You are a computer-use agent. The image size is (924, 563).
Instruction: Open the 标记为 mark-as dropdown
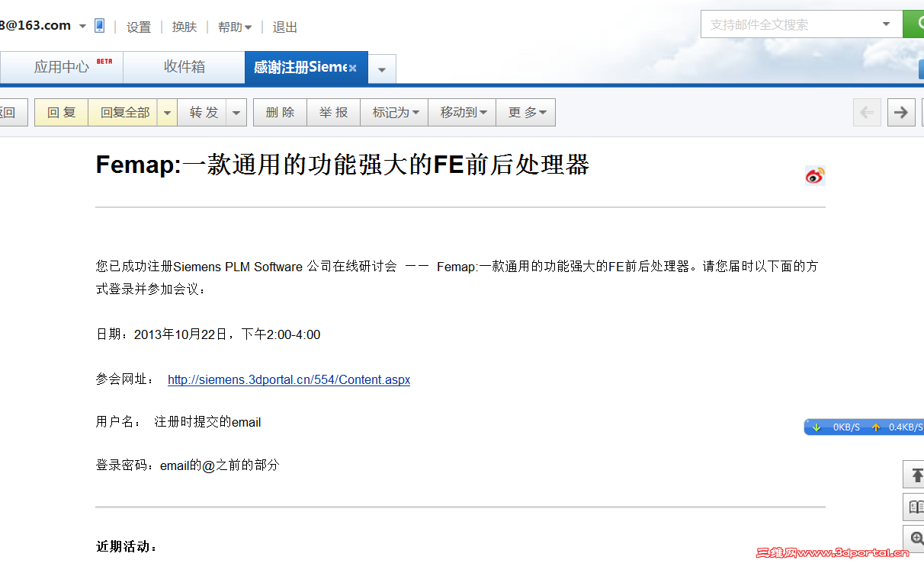point(394,113)
